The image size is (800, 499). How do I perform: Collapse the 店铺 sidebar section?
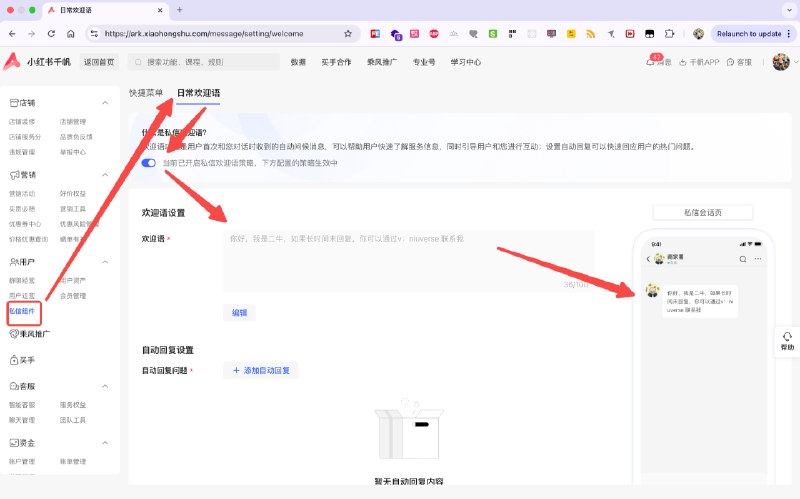105,103
